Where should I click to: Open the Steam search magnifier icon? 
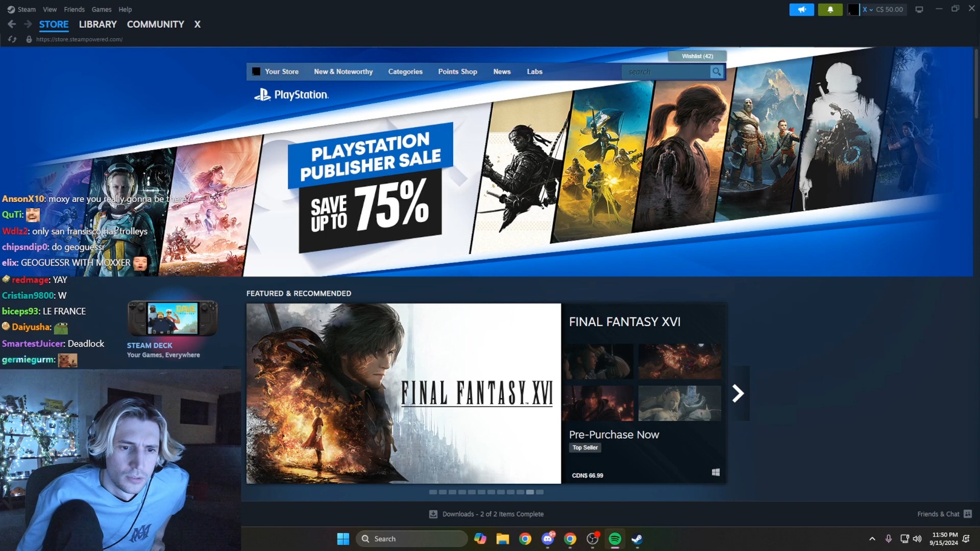pyautogui.click(x=717, y=71)
